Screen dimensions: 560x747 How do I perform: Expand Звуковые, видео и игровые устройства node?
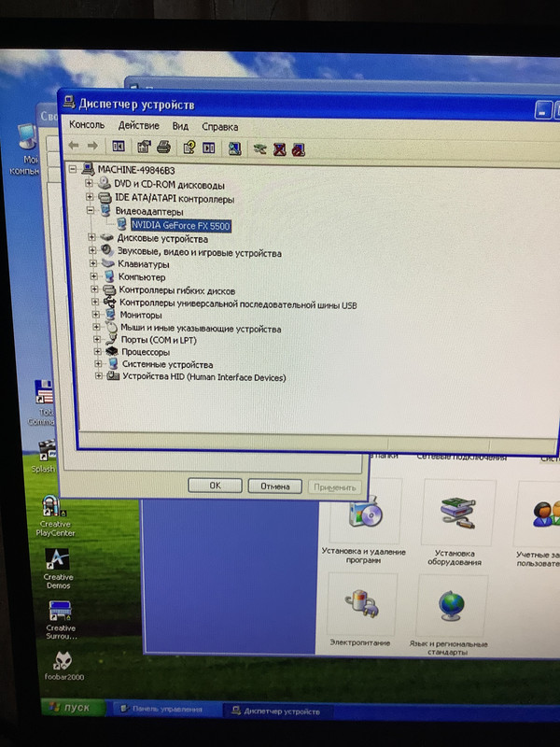tap(92, 249)
